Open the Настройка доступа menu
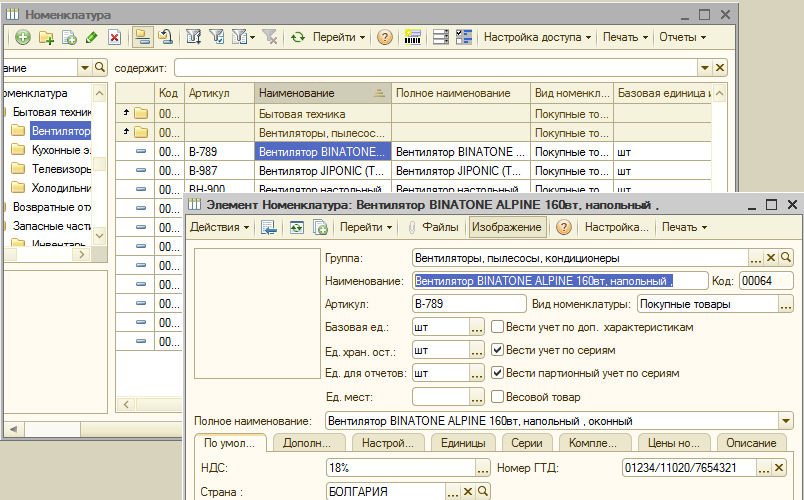The image size is (804, 500). pos(537,37)
